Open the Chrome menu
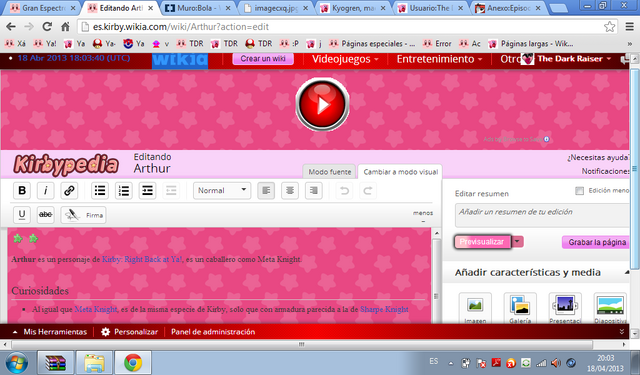Viewport: 640px width, 375px height. click(x=630, y=27)
